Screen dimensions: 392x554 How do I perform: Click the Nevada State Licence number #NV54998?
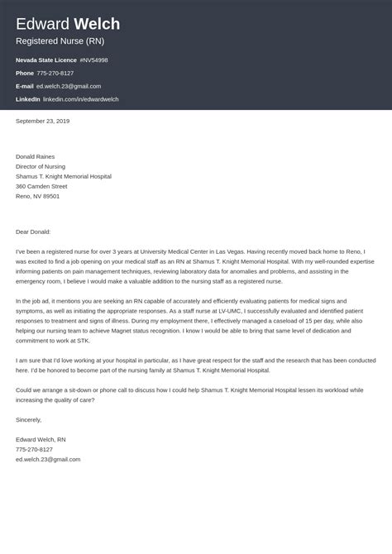93,60
